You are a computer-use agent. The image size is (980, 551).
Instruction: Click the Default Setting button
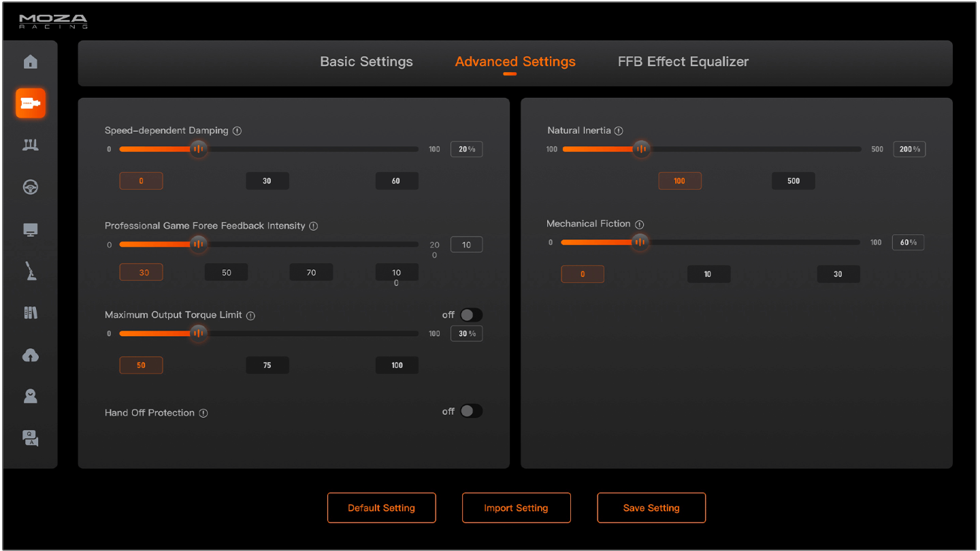tap(381, 508)
